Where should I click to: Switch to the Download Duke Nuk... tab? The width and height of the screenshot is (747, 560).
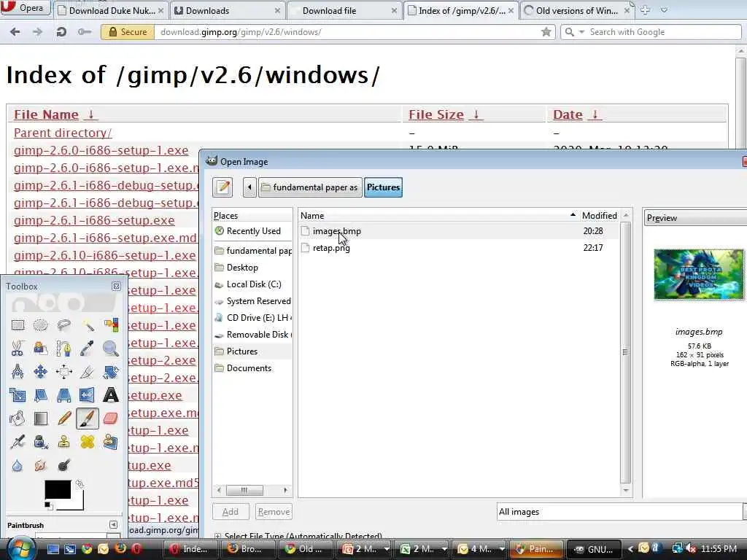111,10
